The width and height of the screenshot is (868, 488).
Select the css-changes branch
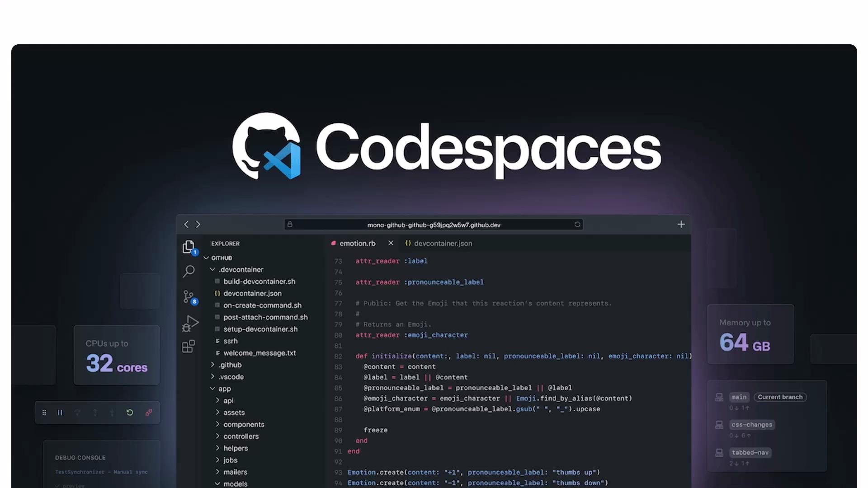pyautogui.click(x=752, y=425)
